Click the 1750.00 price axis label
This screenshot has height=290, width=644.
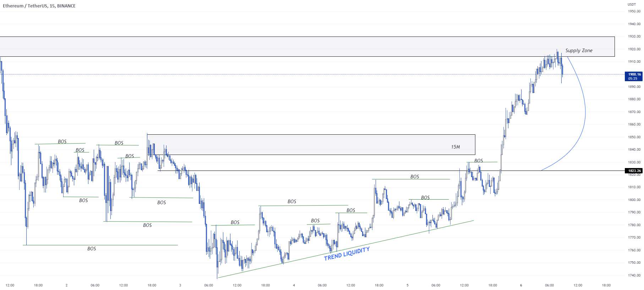(x=634, y=263)
